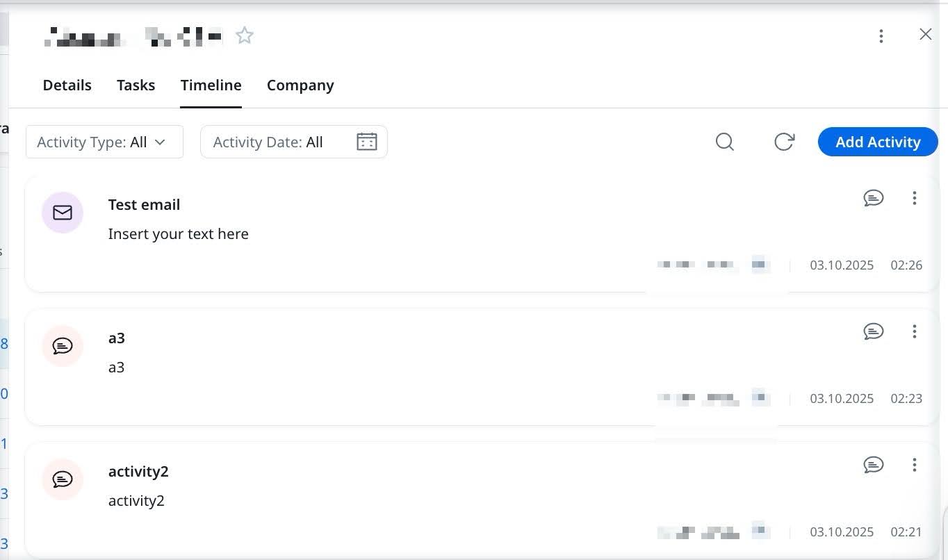Viewport: 948px width, 560px height.
Task: Switch to the Details tab
Action: (67, 85)
